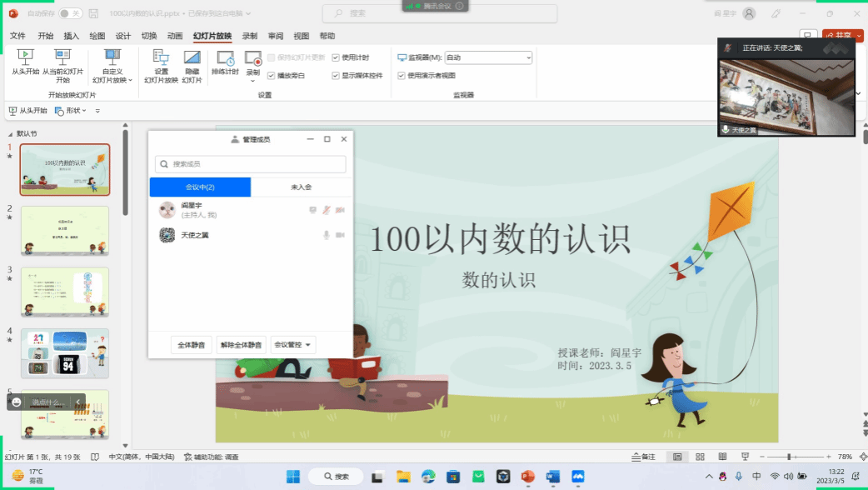Click the 排练计时 rehearse timings icon
This screenshot has width=868, height=490.
point(225,58)
